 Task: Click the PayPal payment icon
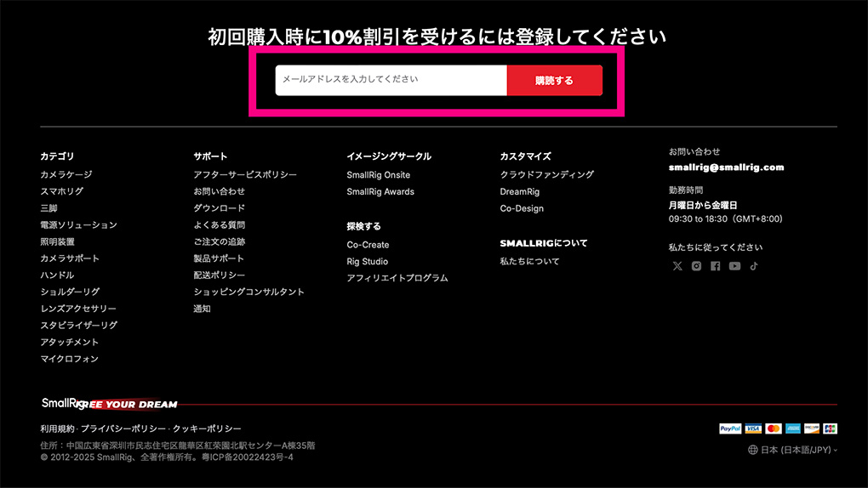pos(730,428)
